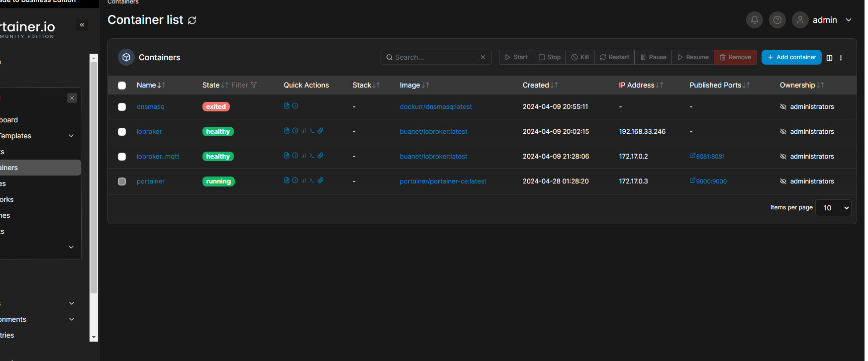868x361 pixels.
Task: Click the Add container button
Action: (791, 57)
